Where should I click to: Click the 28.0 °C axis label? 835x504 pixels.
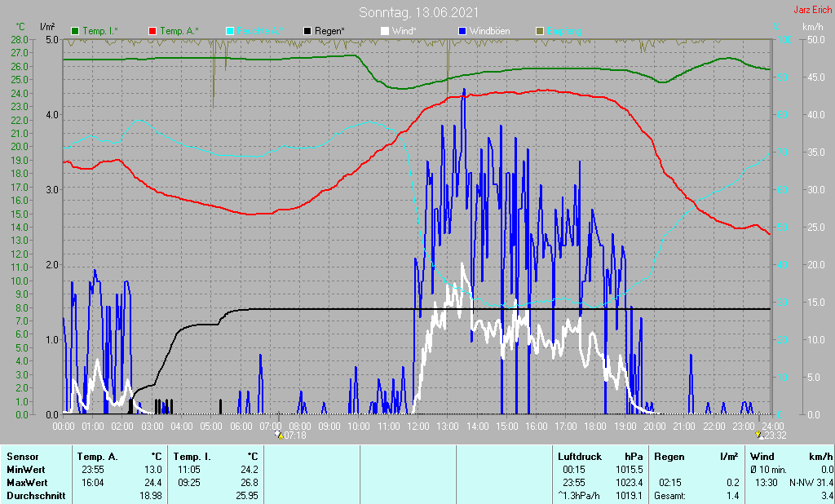20,39
